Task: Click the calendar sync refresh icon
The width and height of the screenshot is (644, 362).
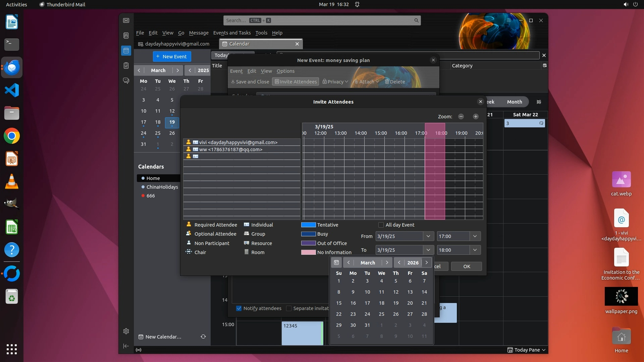Action: pos(203,337)
